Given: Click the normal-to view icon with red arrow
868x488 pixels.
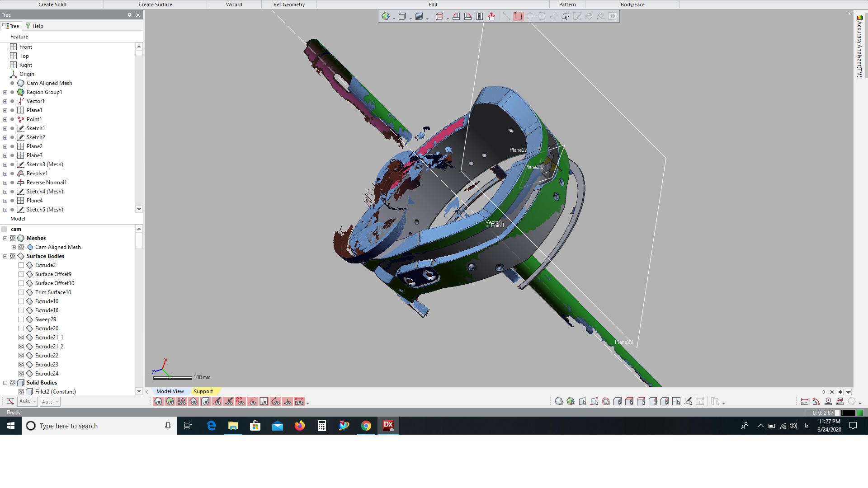Looking at the screenshot, I should (491, 16).
